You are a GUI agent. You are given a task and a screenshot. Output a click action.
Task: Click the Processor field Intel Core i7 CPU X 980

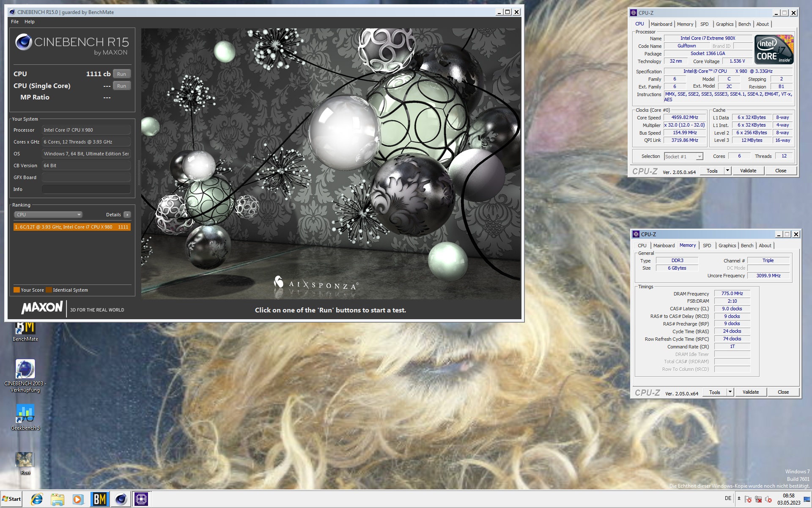(86, 130)
